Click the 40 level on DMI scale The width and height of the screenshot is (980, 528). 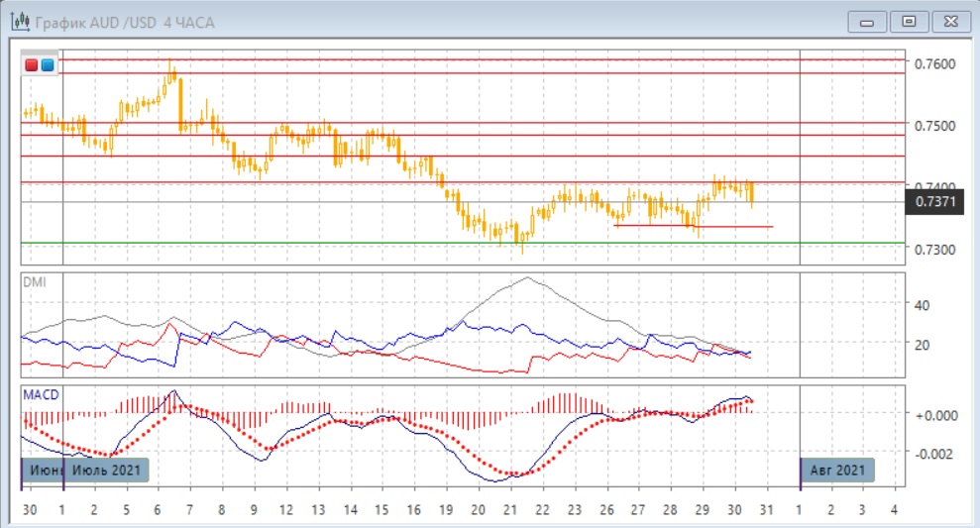(921, 305)
